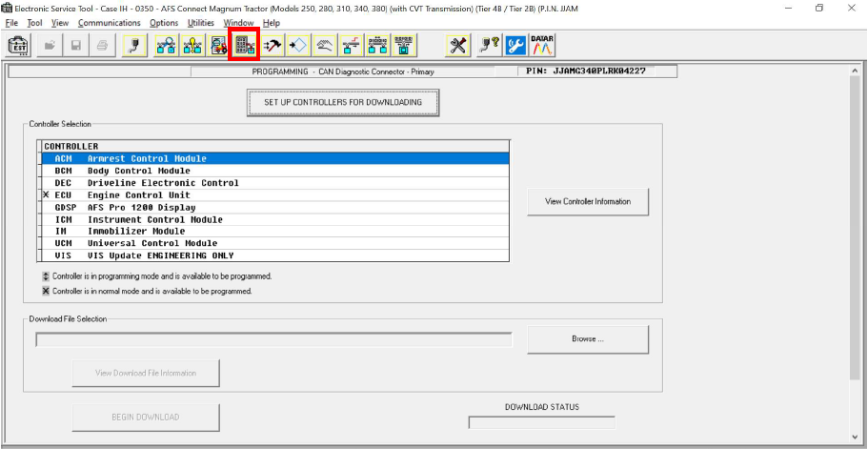Open the exclamation mark fault codes icon
Screen dimensions: 868x449
[x=192, y=46]
